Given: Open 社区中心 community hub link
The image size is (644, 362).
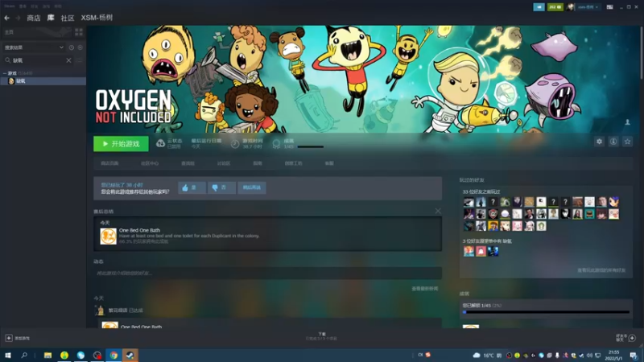Looking at the screenshot, I should tap(150, 163).
